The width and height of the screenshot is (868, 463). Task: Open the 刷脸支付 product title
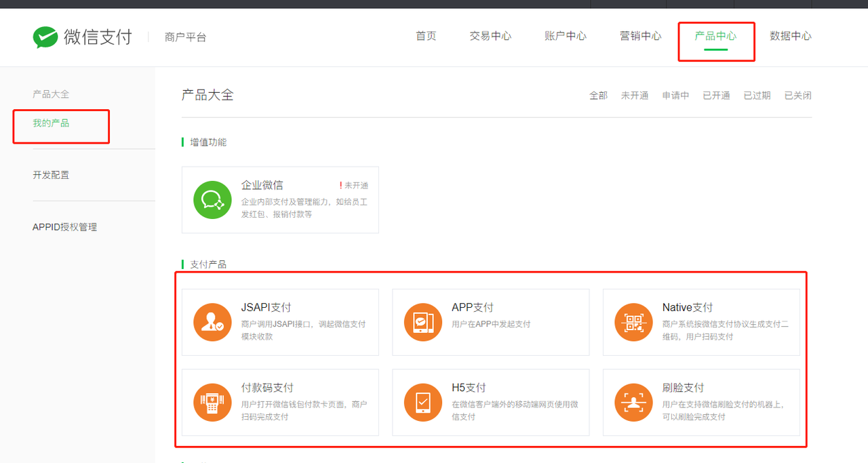[684, 388]
